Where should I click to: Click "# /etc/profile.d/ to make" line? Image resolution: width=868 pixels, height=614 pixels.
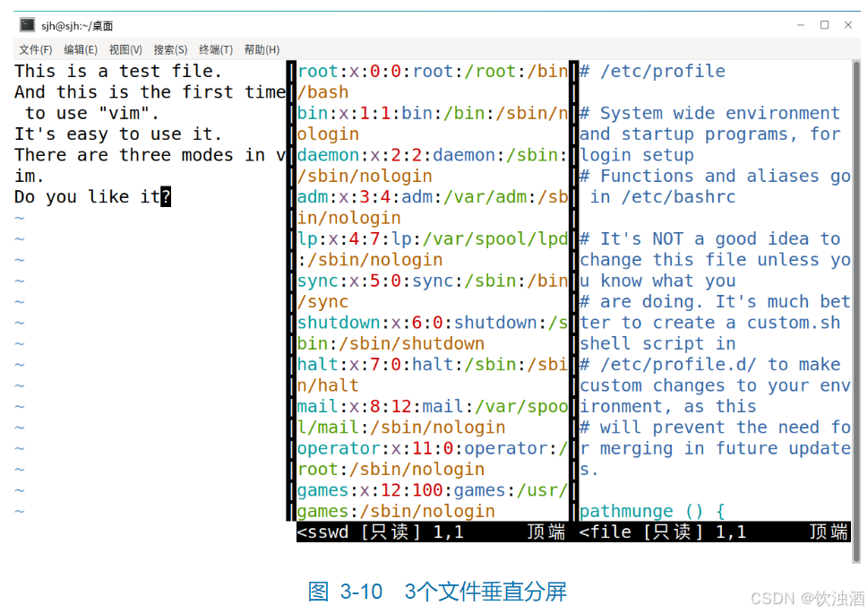[x=709, y=365]
